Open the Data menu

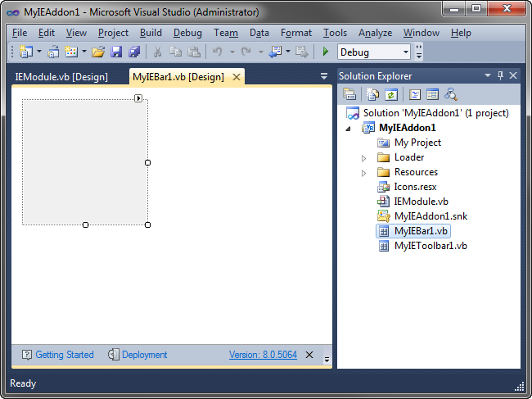259,33
